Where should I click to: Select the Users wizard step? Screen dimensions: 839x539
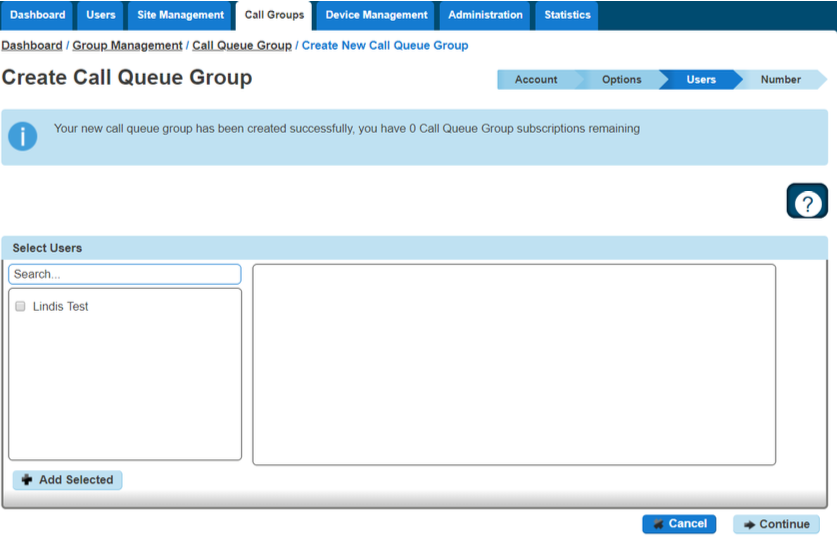coord(701,80)
